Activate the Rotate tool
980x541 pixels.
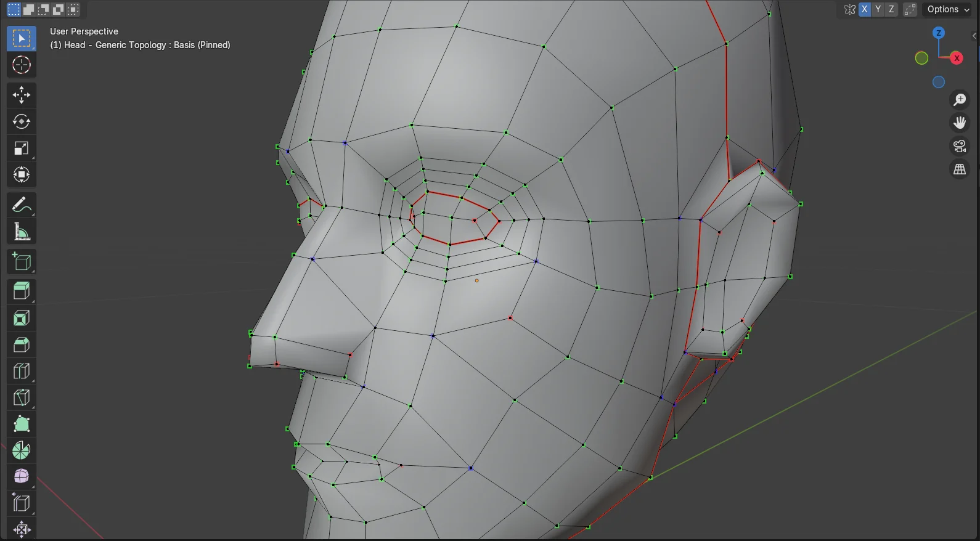pyautogui.click(x=22, y=121)
